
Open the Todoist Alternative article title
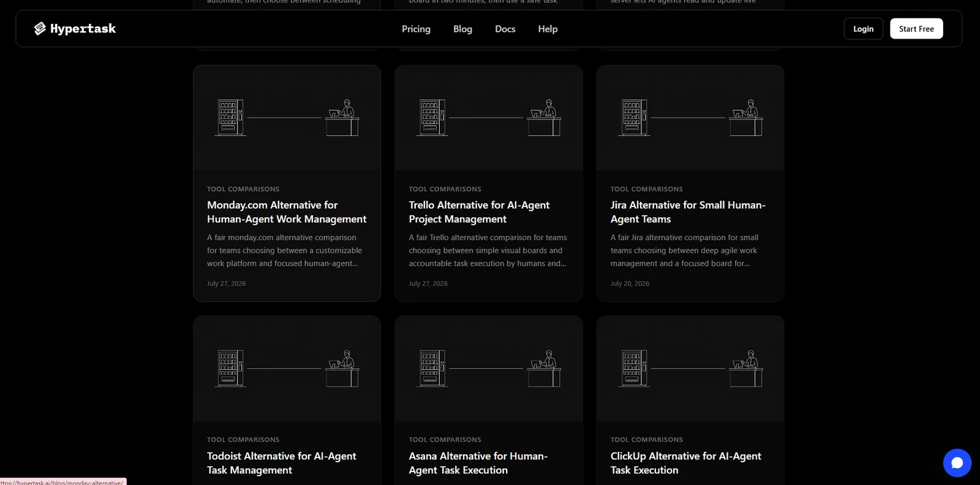click(x=281, y=463)
